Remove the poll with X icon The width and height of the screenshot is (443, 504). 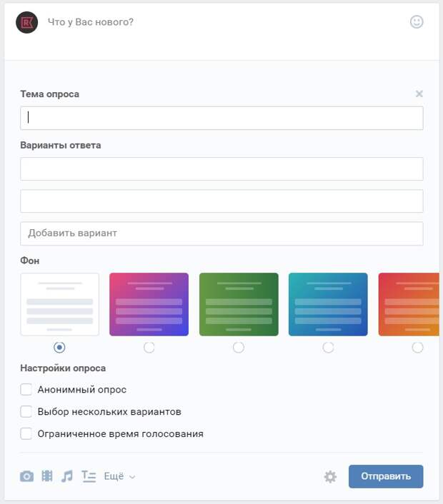(419, 94)
